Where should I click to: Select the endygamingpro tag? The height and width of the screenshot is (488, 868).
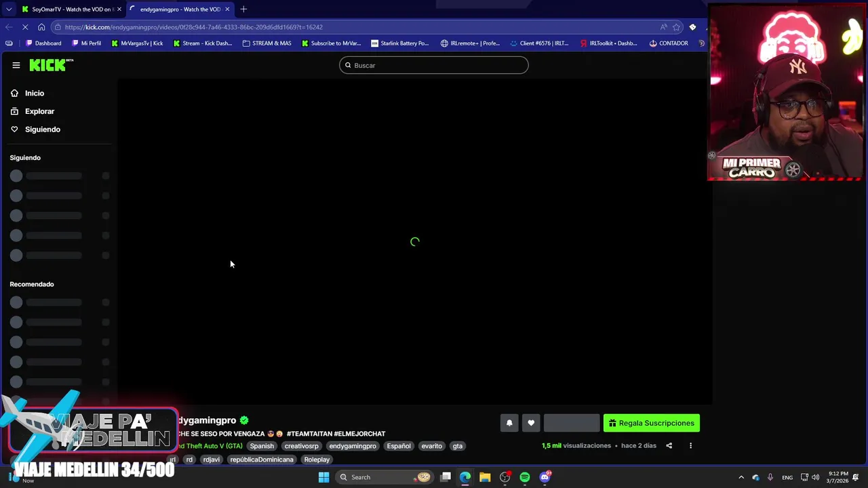pos(353,446)
